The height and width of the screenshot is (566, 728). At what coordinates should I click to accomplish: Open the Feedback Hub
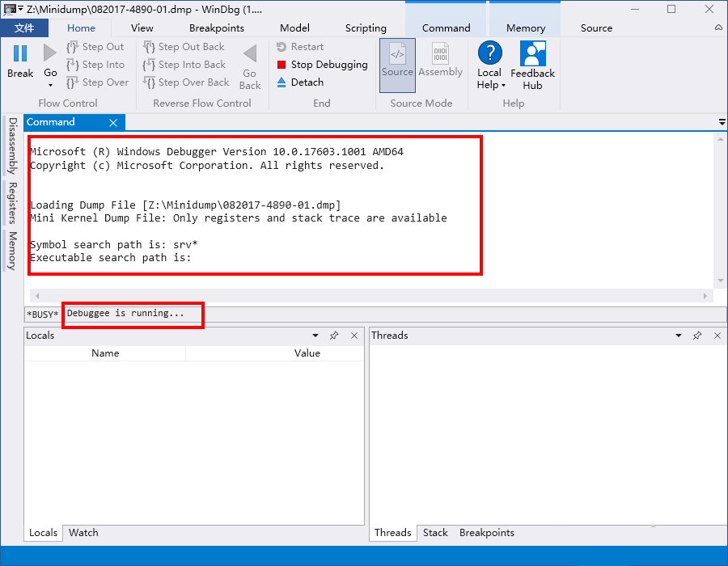pos(532,65)
